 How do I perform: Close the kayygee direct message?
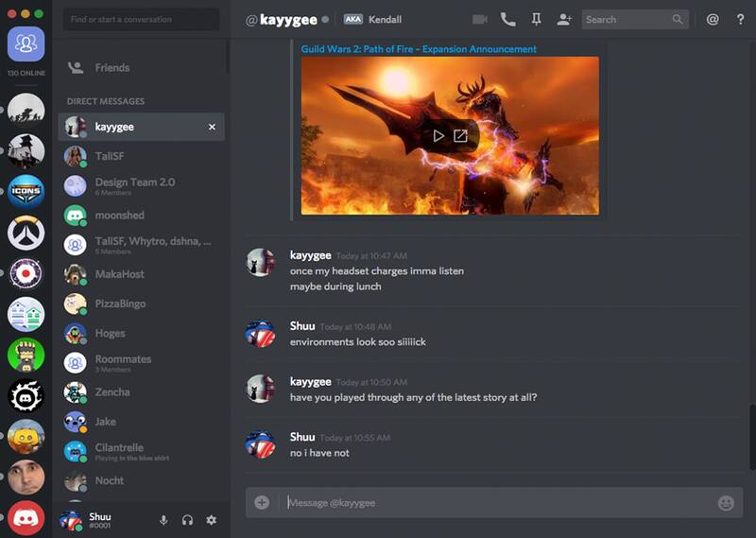[212, 127]
